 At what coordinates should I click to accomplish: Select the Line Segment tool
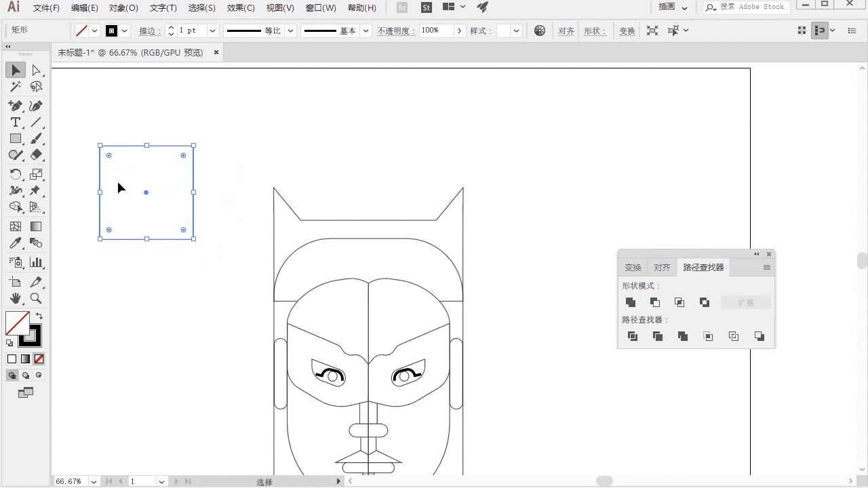click(36, 122)
